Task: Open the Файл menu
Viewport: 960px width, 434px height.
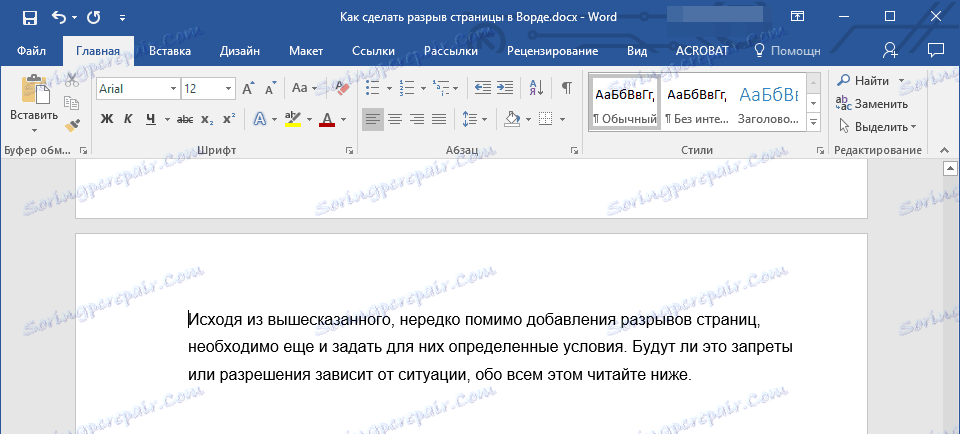Action: [31, 51]
